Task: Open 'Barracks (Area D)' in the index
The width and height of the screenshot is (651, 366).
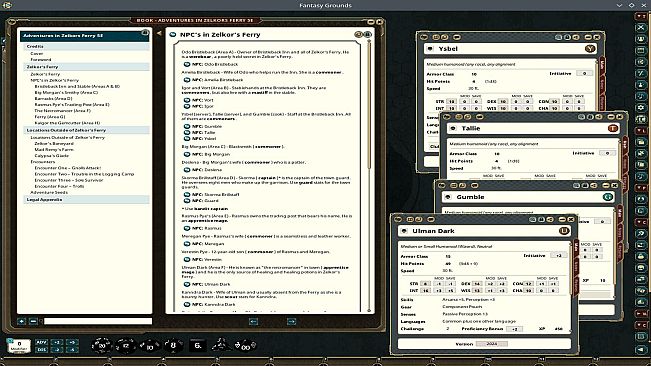Action: click(x=54, y=98)
